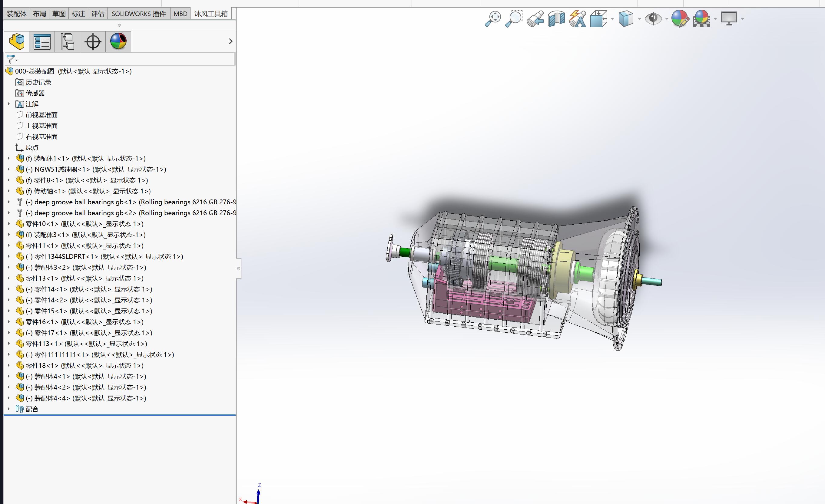This screenshot has height=504, width=825.
Task: Expand the 零件18<1> node
Action: click(x=9, y=365)
